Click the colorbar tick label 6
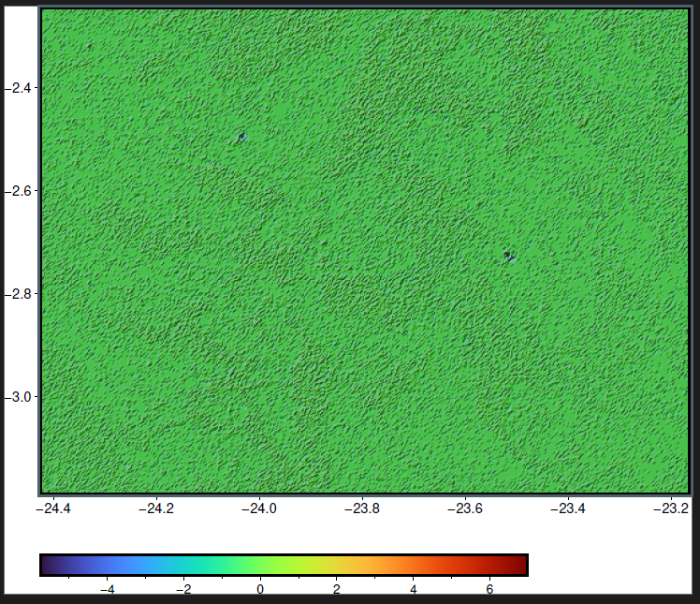700x604 pixels. pyautogui.click(x=489, y=590)
